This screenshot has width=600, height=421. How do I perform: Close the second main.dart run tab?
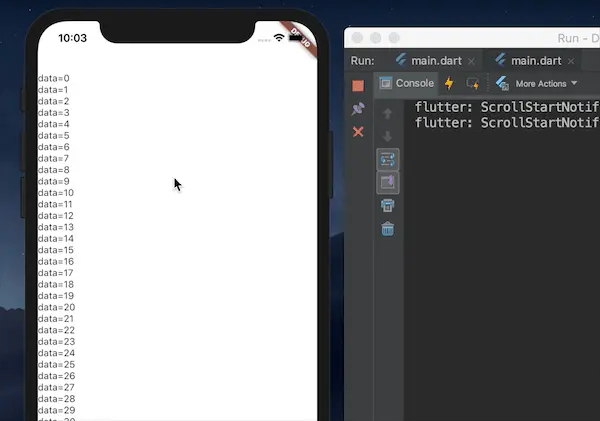pyautogui.click(x=571, y=61)
